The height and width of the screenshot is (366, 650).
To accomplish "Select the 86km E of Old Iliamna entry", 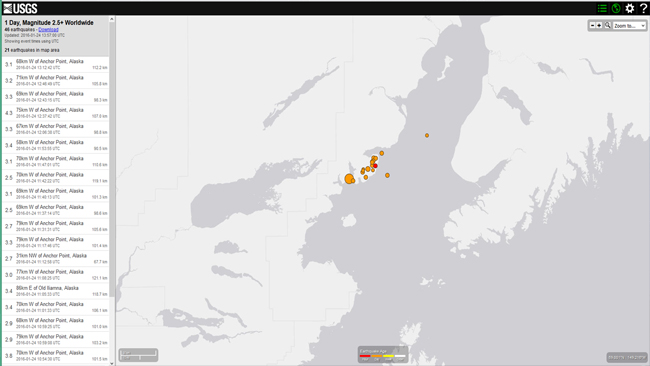I will pos(56,291).
